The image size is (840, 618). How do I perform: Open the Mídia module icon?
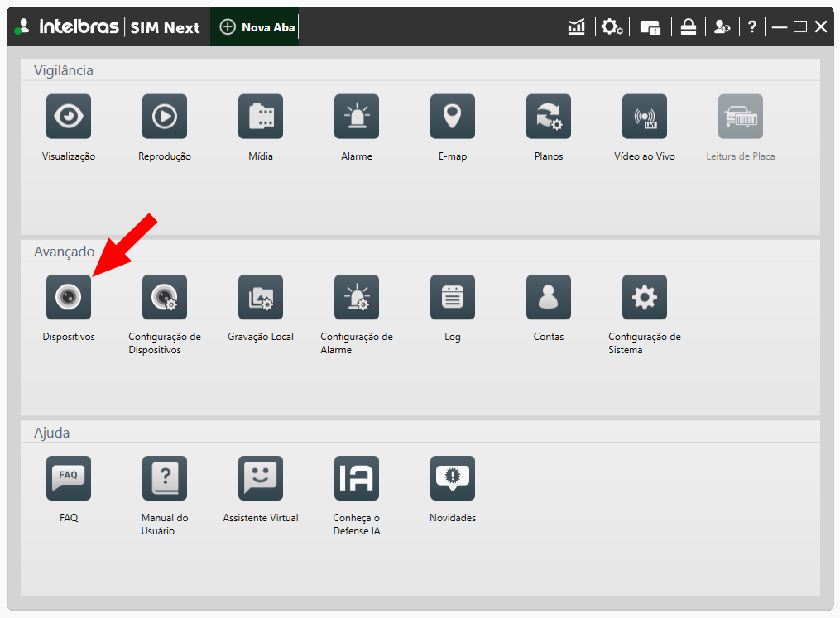[x=261, y=116]
